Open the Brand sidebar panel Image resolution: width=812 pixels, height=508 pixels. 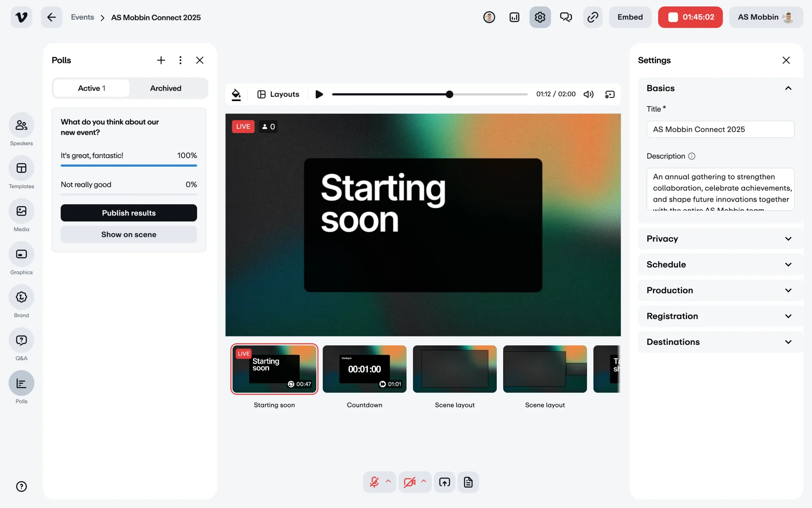(21, 297)
